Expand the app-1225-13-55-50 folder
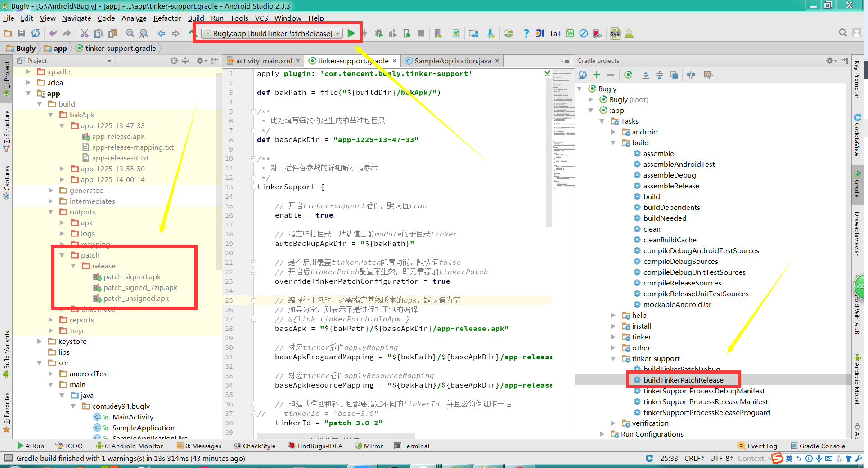Viewport: 868px width, 468px height. [x=62, y=169]
